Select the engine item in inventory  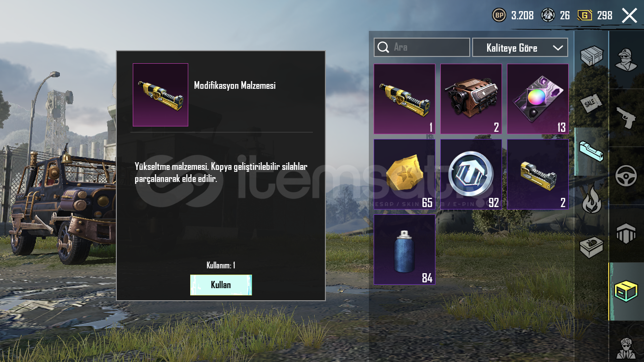click(471, 99)
